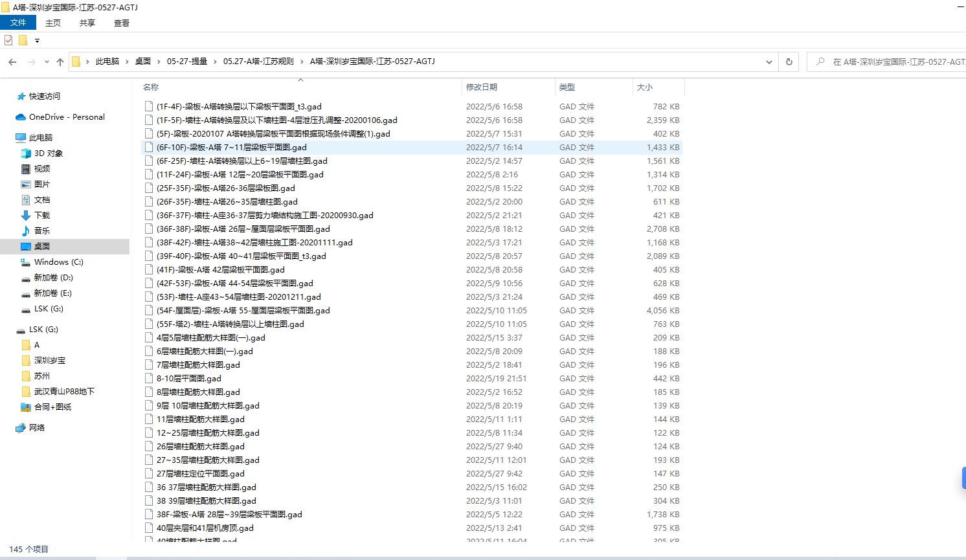The height and width of the screenshot is (560, 966).
Task: Click 桌面 in the address bar path
Action: [143, 62]
